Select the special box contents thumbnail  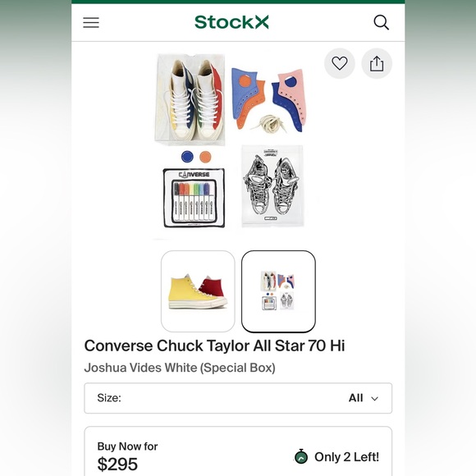coord(278,291)
